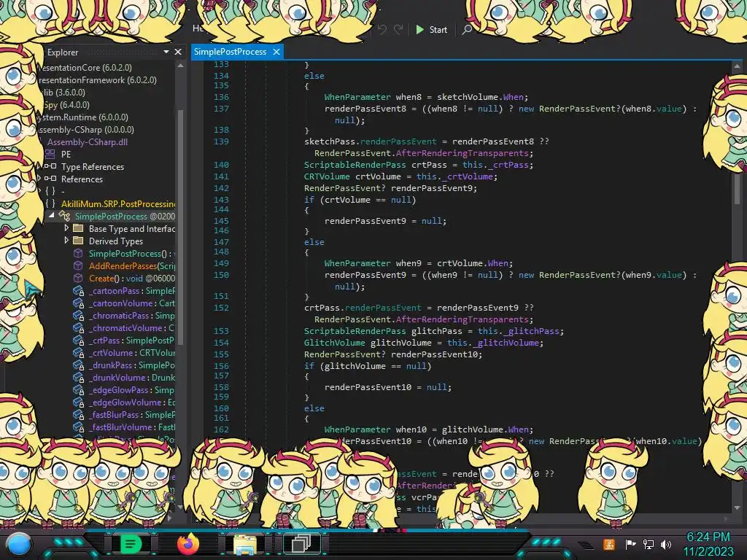Screen dimensions: 747x560
Task: Expand the Base Type and Interfaces node
Action: pyautogui.click(x=66, y=228)
